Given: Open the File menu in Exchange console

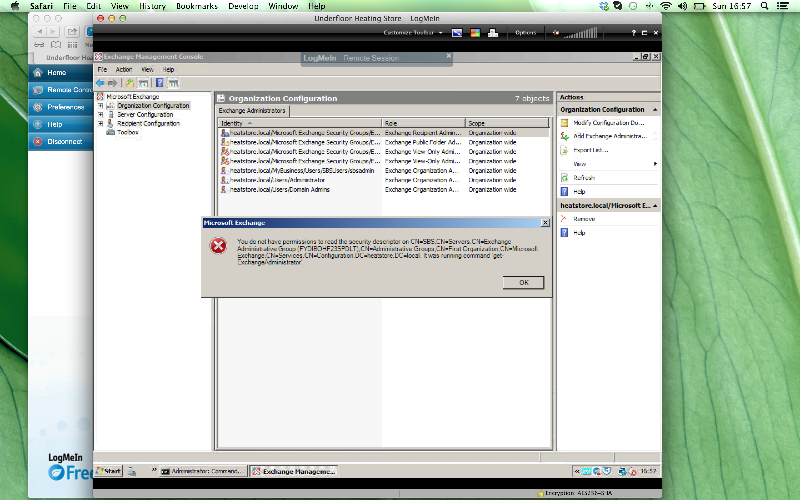Looking at the screenshot, I should [103, 69].
